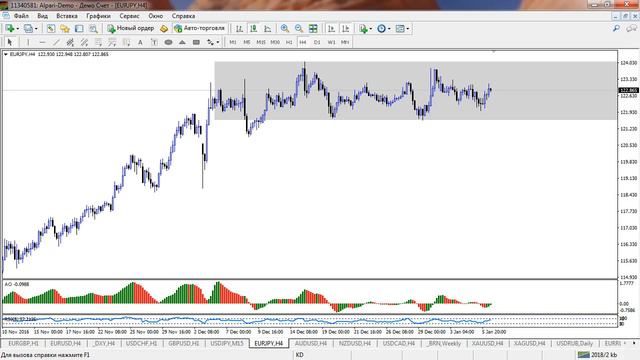Open the Вид menu
The height and width of the screenshot is (360, 640).
tap(42, 16)
